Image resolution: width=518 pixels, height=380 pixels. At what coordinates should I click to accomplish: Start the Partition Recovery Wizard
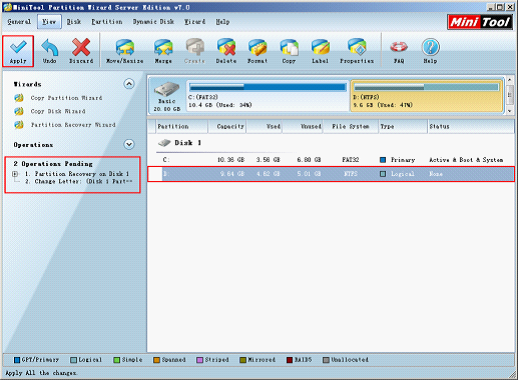pos(73,125)
